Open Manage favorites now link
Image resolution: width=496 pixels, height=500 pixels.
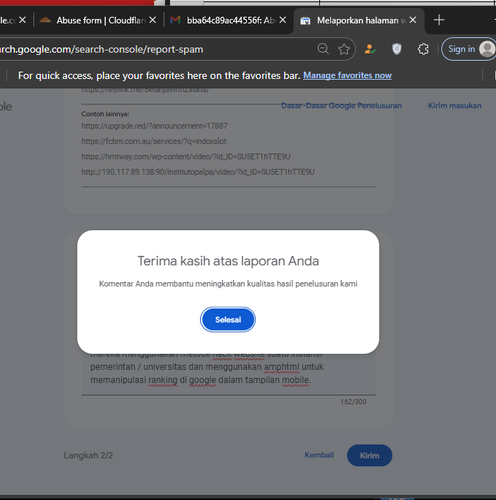pos(347,76)
